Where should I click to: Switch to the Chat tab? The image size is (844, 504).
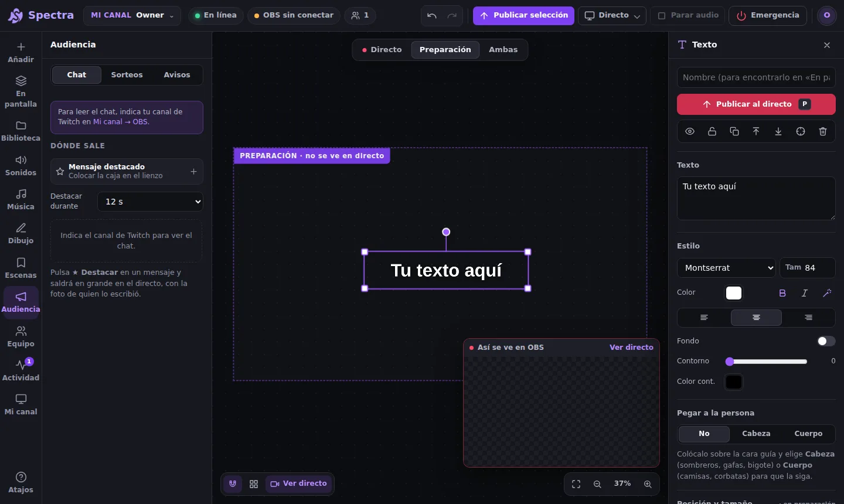pos(76,75)
